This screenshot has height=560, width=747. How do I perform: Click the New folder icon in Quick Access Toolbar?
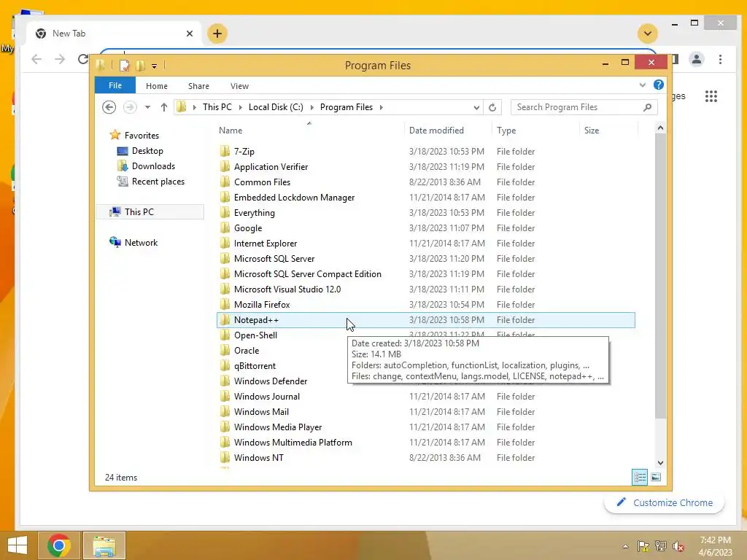141,65
